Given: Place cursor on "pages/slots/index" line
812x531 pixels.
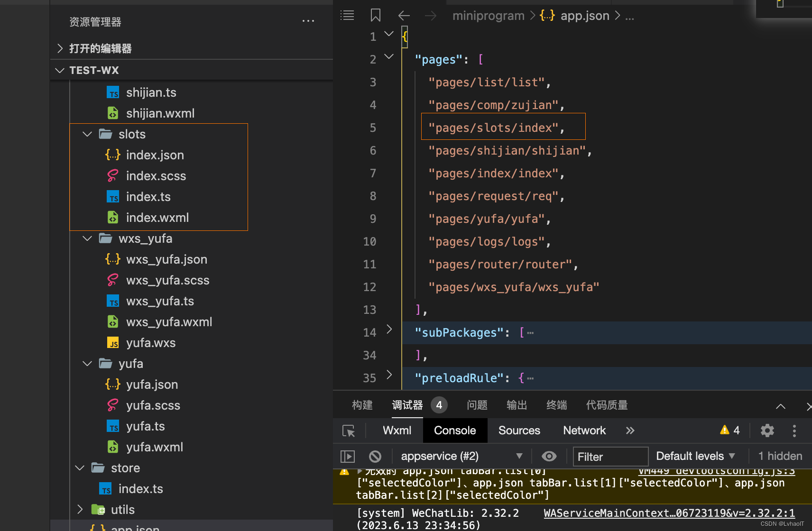Looking at the screenshot, I should pos(497,128).
